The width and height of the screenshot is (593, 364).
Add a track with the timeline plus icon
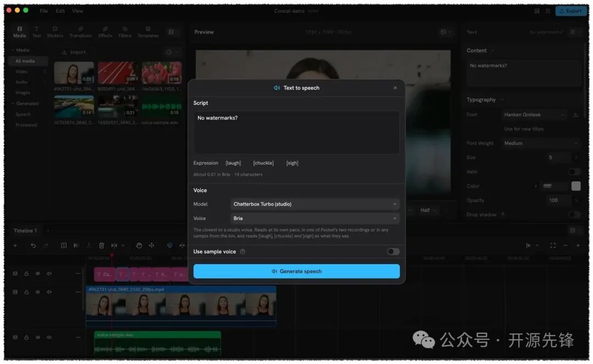tap(15, 245)
